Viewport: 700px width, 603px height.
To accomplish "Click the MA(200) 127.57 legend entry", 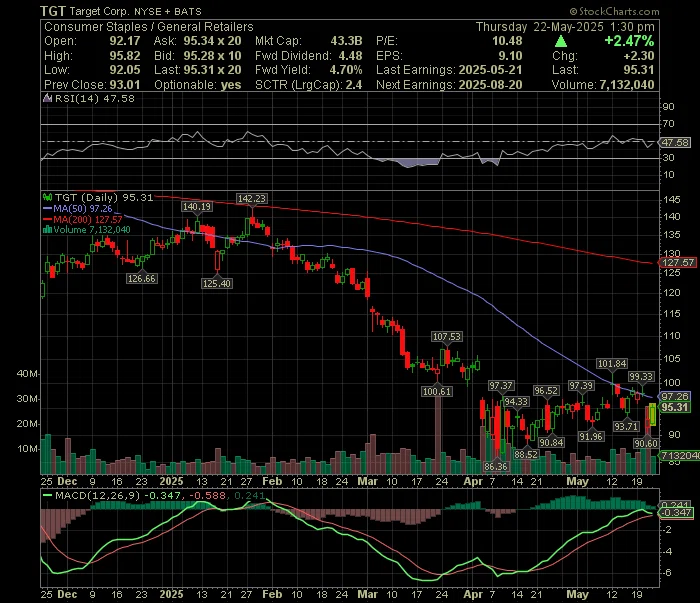I will [x=83, y=219].
